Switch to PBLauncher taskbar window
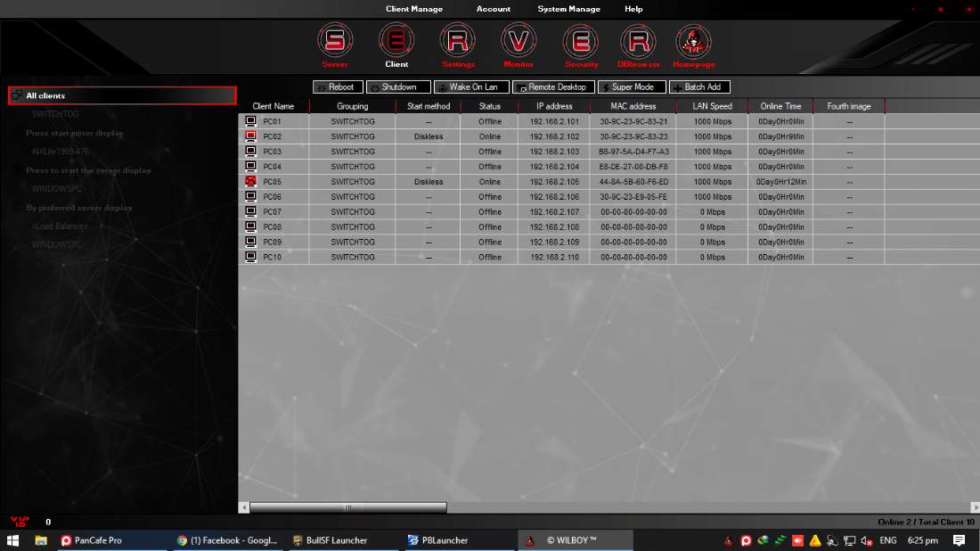Viewport: 980px width, 551px height. click(458, 540)
